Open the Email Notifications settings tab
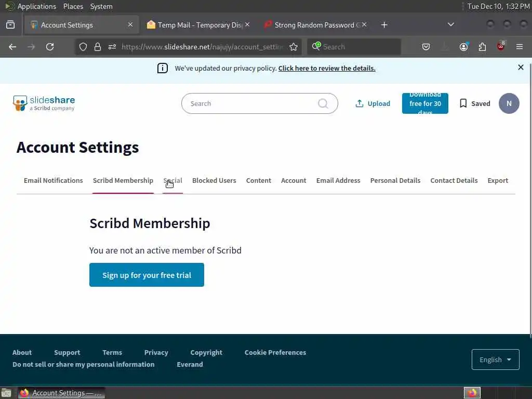The image size is (532, 399). pos(54,180)
